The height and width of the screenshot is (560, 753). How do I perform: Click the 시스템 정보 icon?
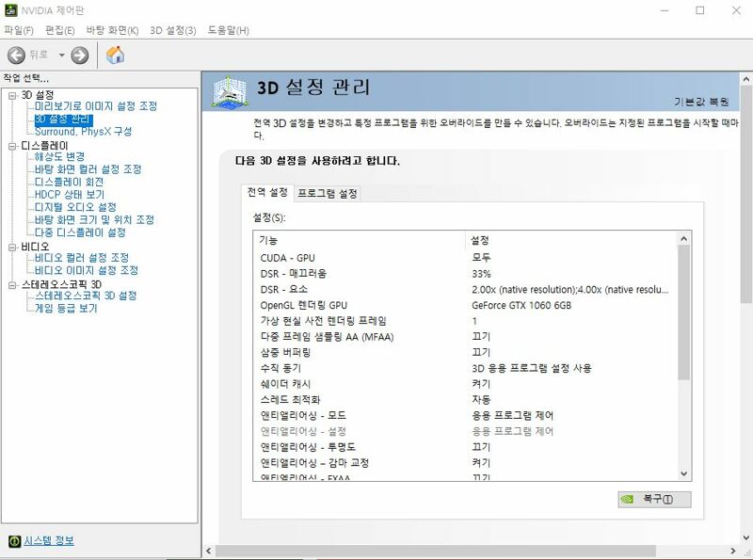tap(15, 541)
